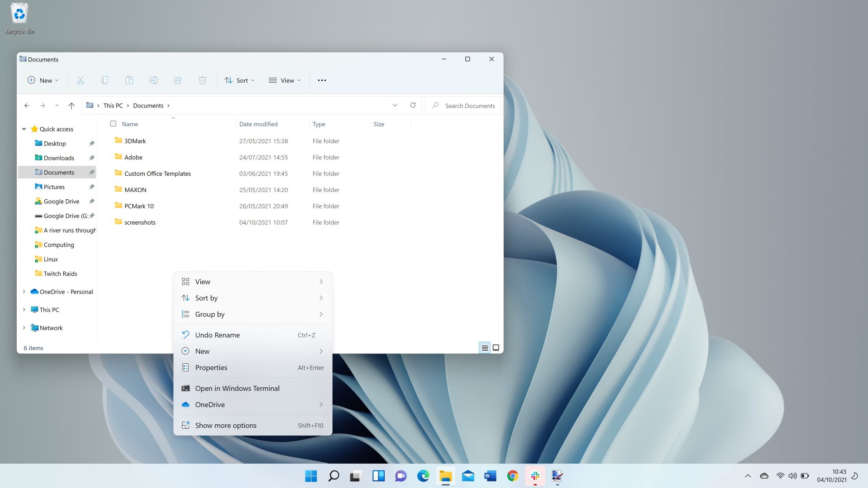Select the Rename icon in the toolbar
The height and width of the screenshot is (488, 868).
coord(154,80)
